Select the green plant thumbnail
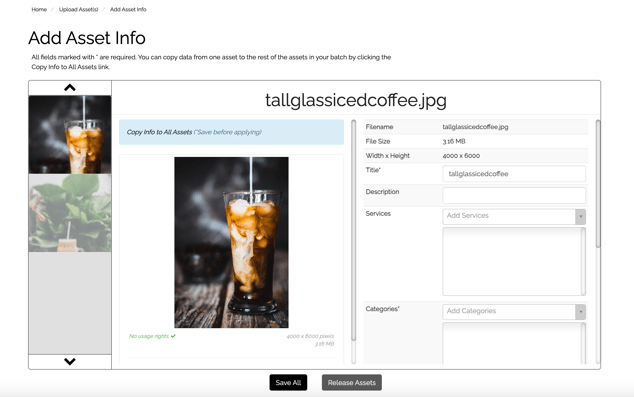Screen dimensions: 634x397 70,213
